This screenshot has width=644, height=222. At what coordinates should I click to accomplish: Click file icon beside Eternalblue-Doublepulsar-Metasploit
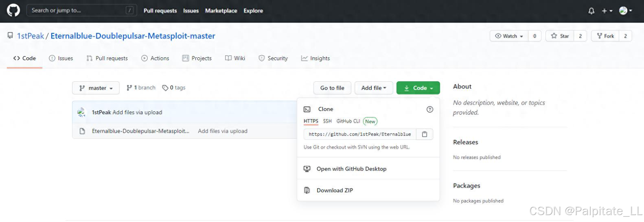pyautogui.click(x=82, y=131)
